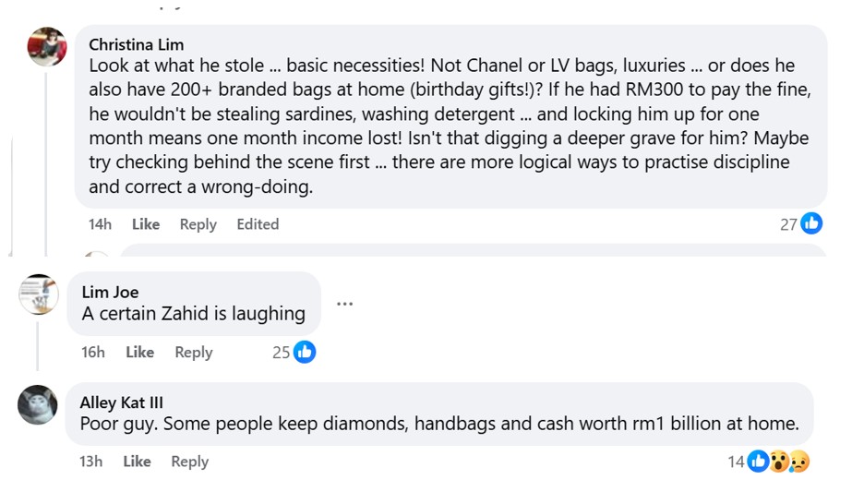This screenshot has width=852, height=504.
Task: Open Lim Joe's profile name link
Action: pos(110,292)
